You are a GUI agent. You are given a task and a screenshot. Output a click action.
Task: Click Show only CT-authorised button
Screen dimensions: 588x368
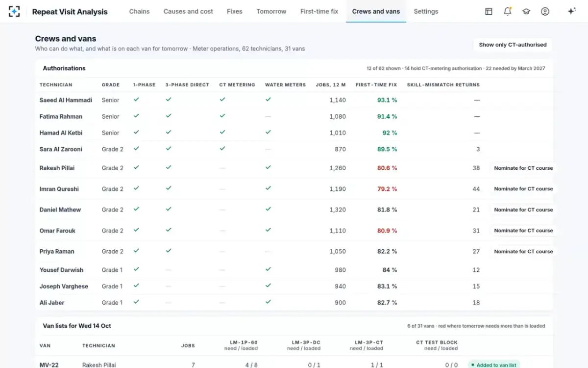[x=513, y=45]
